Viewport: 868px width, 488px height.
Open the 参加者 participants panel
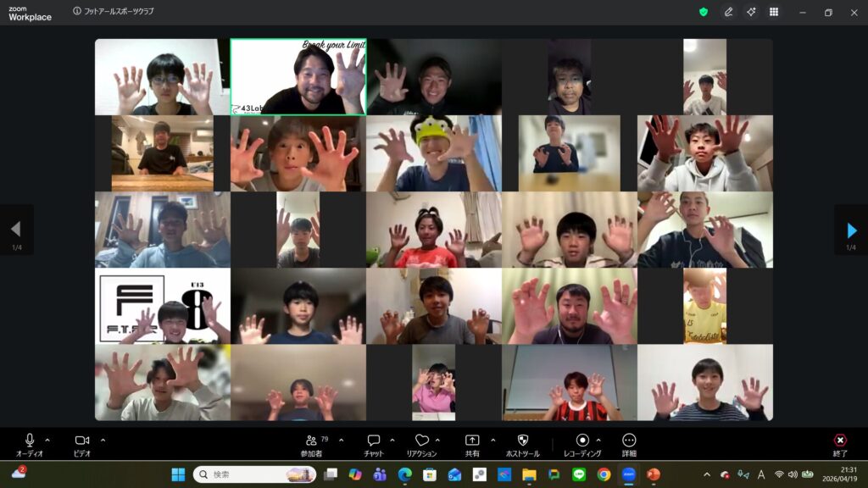tap(313, 444)
